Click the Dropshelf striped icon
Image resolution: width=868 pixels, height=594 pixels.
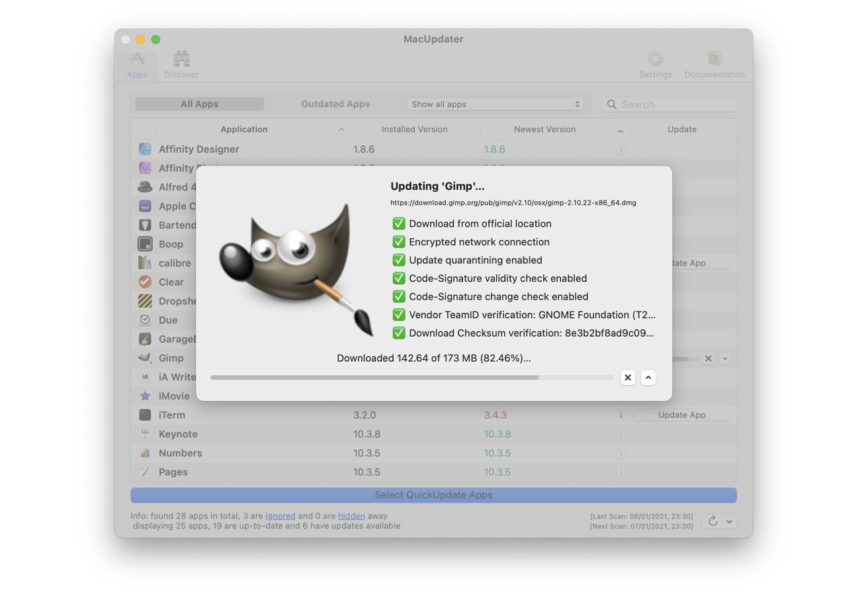pos(145,301)
